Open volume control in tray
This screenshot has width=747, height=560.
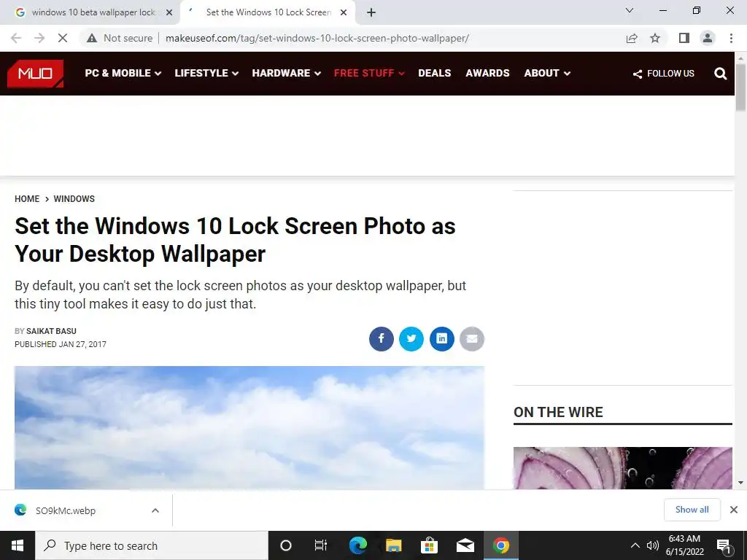tap(653, 545)
